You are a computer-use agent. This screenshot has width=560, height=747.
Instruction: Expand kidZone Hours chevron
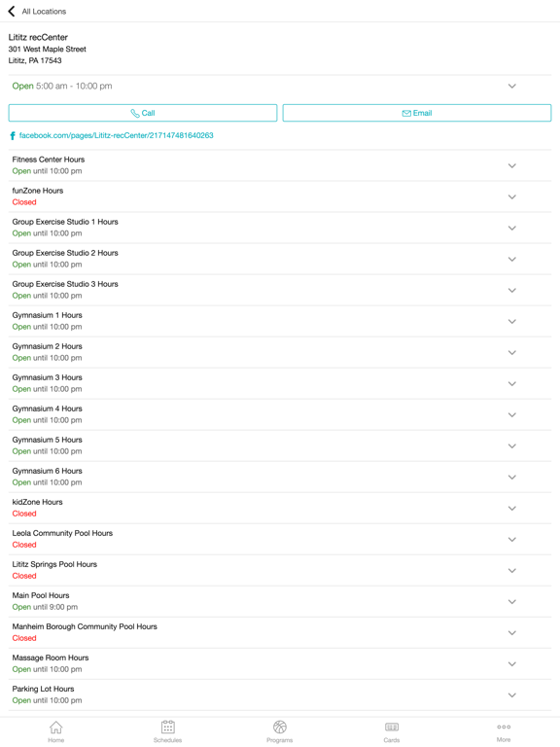(x=512, y=509)
